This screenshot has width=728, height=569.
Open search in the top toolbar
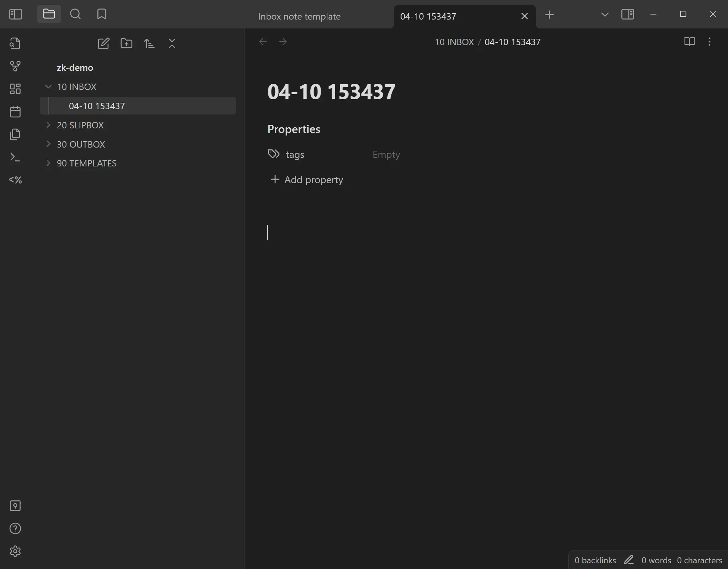coord(75,14)
